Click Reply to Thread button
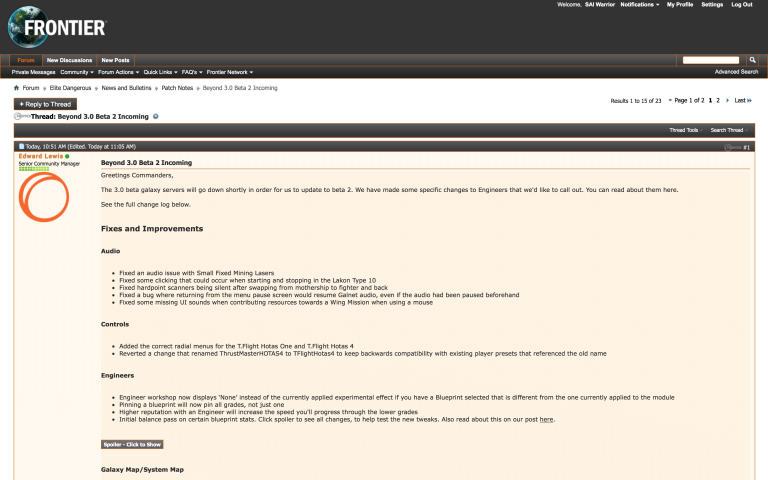 click(45, 104)
